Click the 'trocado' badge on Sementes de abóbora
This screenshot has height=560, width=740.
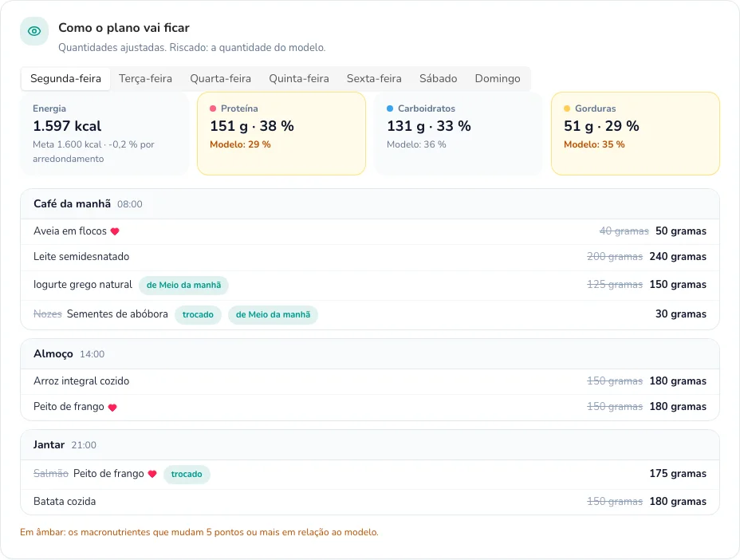(198, 314)
